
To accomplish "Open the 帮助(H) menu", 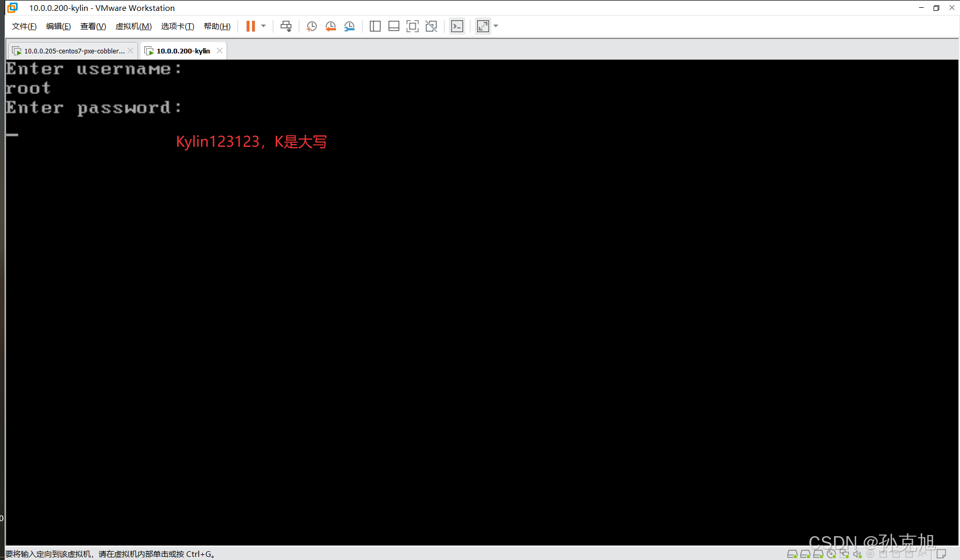I will click(x=217, y=26).
